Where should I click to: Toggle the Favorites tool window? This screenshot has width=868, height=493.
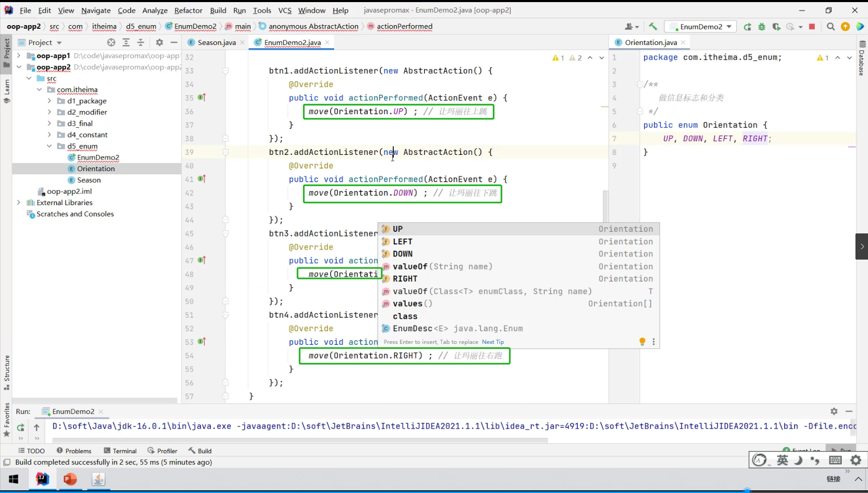tap(7, 419)
